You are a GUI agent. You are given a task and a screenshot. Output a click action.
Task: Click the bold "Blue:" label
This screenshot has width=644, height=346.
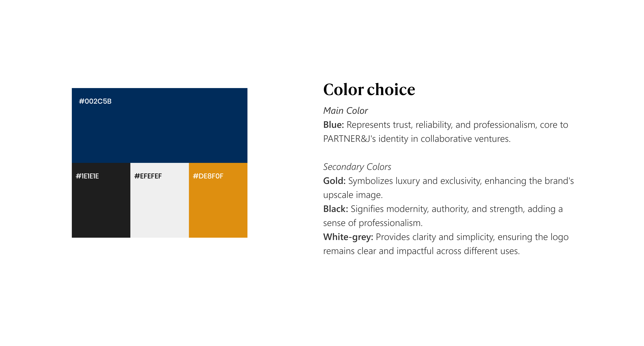click(334, 124)
